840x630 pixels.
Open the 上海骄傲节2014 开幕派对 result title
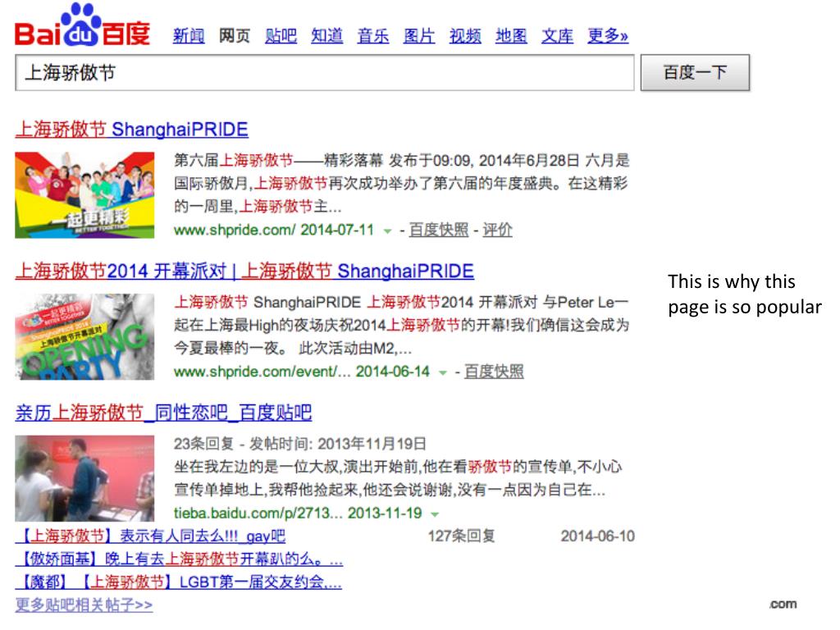[244, 271]
